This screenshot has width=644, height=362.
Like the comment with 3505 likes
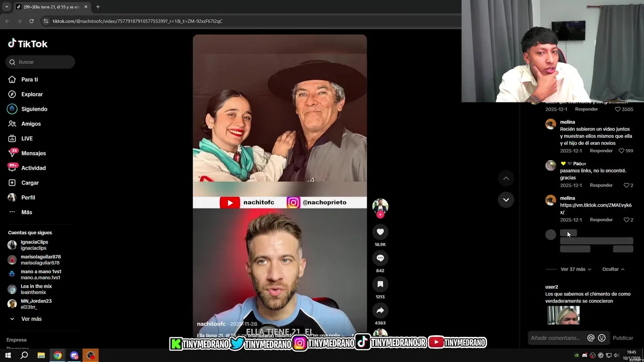coord(618,109)
